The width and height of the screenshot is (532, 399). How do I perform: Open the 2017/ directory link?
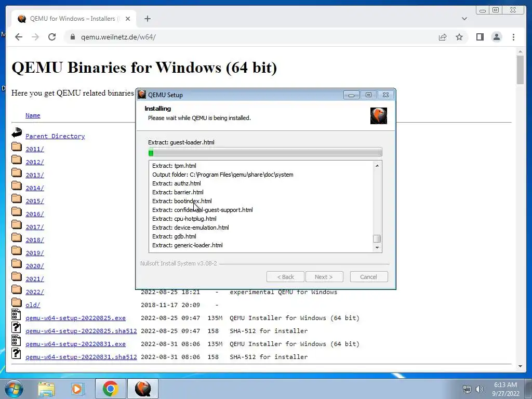35,227
